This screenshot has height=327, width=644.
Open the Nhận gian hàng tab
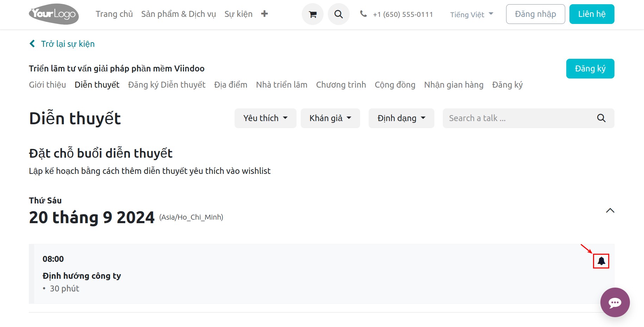(454, 85)
